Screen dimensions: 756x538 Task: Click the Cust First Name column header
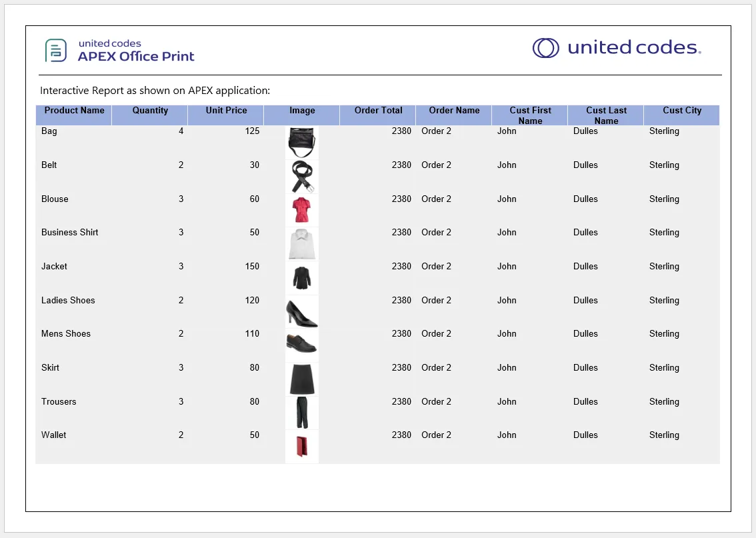(x=530, y=115)
